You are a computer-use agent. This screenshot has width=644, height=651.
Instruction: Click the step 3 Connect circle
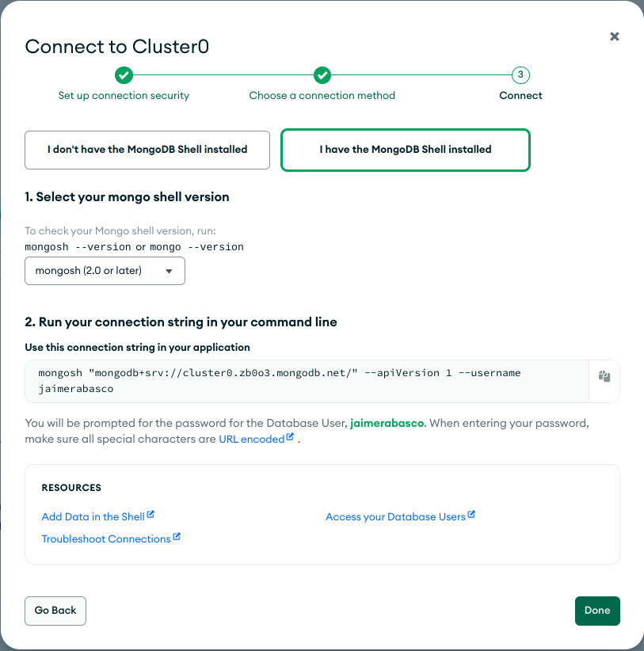[520, 75]
